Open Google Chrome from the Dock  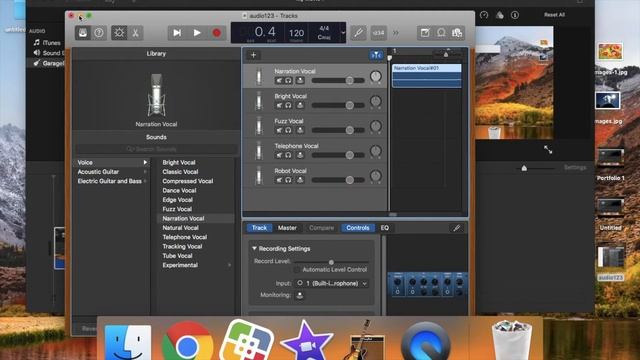[x=187, y=342]
